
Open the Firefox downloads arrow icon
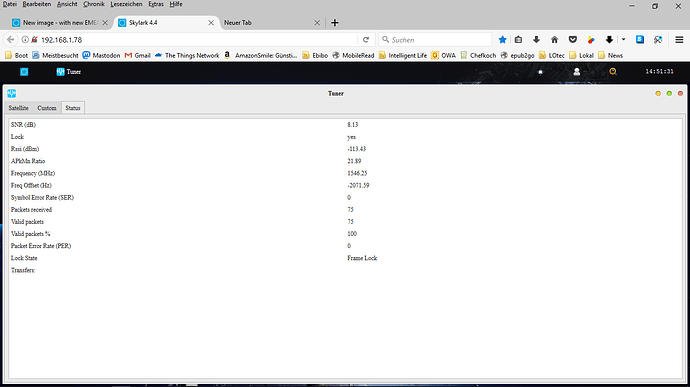536,40
